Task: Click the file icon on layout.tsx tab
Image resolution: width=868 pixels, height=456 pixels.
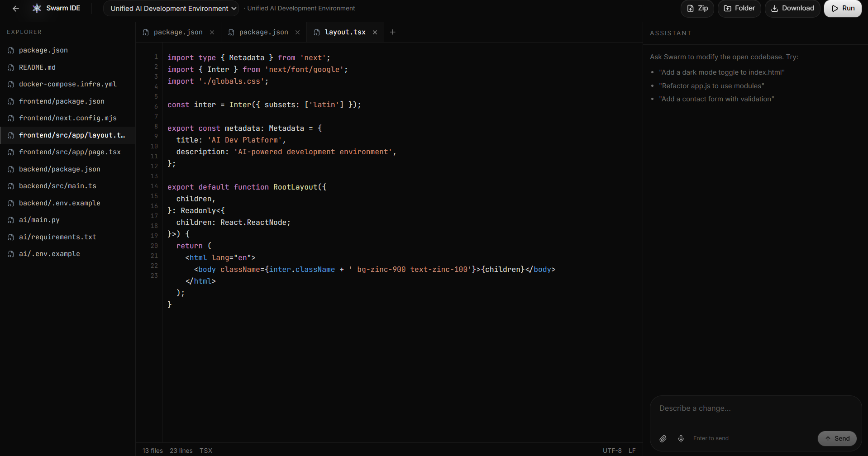Action: click(317, 32)
